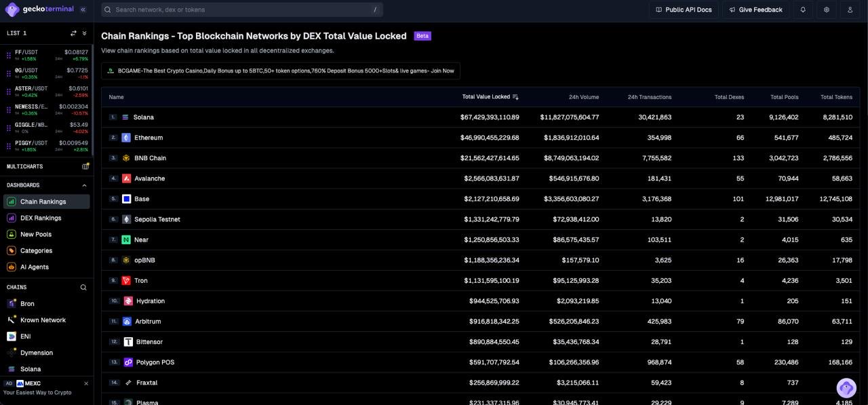The image size is (868, 405).
Task: Click the Ethereum chain logo icon
Action: click(x=126, y=138)
